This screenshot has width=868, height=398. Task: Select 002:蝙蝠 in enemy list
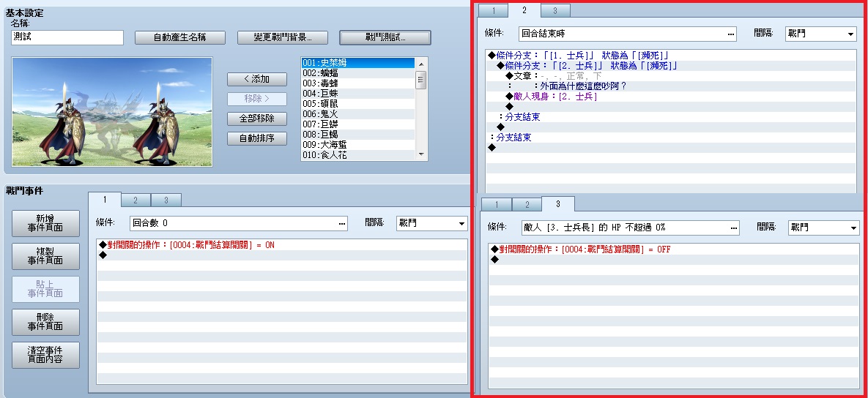tap(357, 73)
